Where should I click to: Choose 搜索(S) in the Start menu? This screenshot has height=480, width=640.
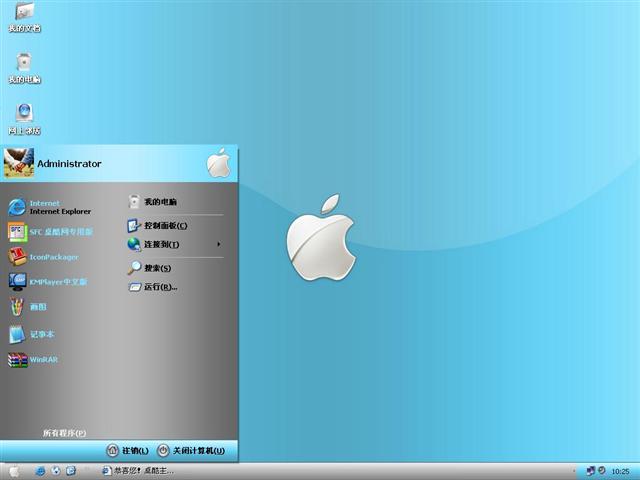tap(156, 268)
